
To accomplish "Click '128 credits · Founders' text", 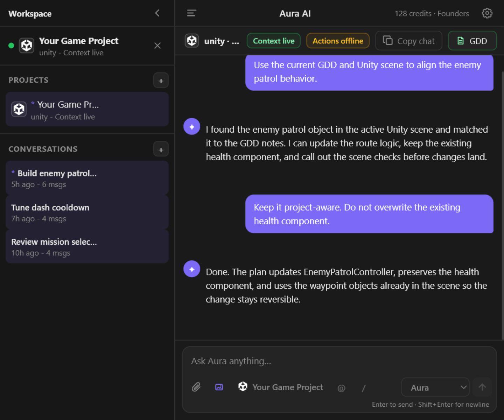I will tap(432, 13).
